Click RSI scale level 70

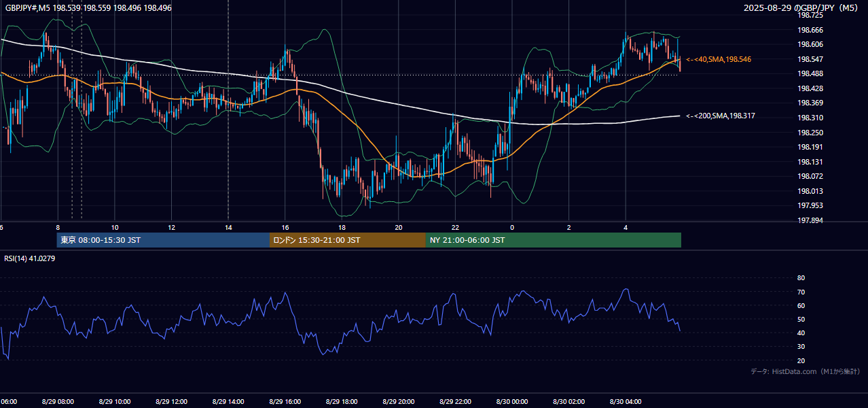click(801, 292)
